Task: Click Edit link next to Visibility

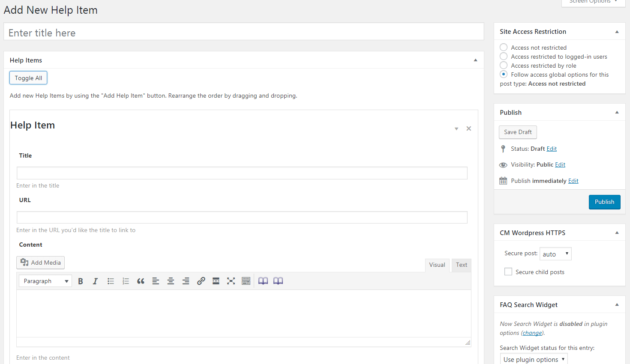Action: pyautogui.click(x=560, y=165)
